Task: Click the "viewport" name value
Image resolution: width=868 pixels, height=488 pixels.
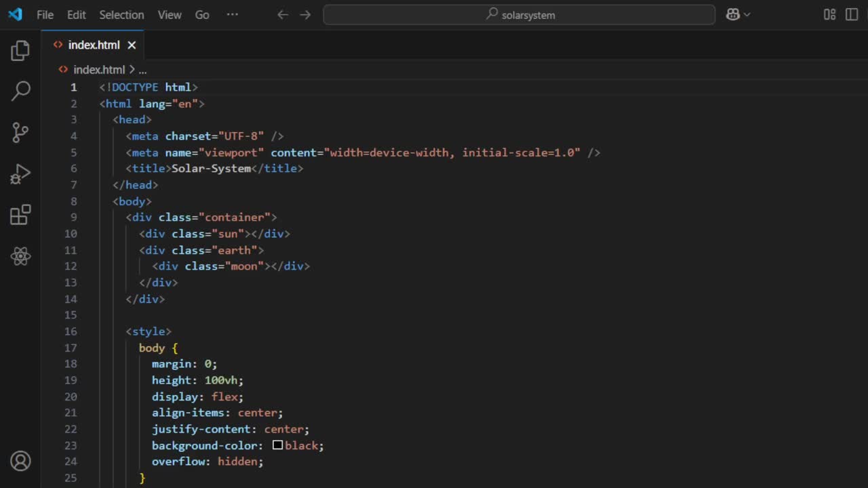Action: (x=231, y=152)
